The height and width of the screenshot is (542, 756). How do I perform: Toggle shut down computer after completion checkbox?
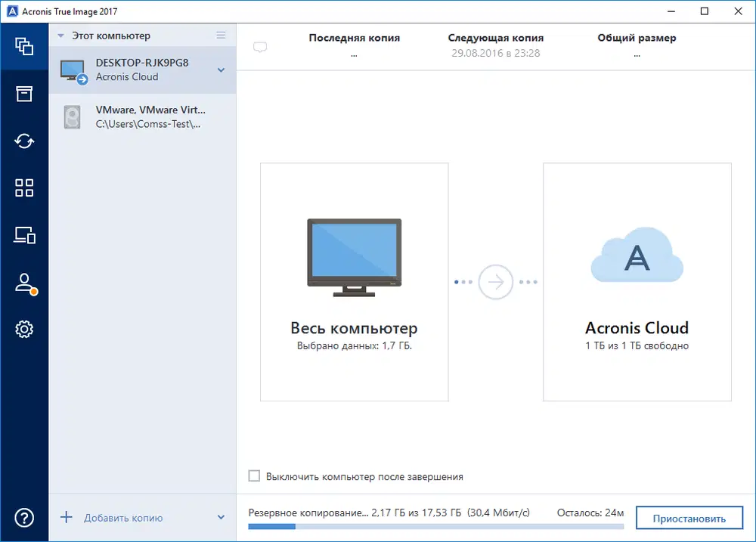(254, 476)
